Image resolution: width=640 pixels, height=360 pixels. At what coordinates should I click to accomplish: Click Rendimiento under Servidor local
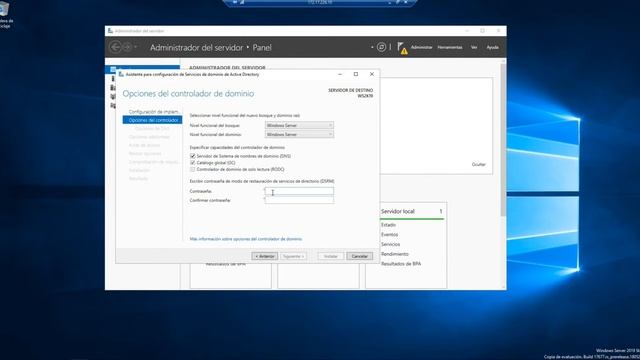pyautogui.click(x=395, y=254)
